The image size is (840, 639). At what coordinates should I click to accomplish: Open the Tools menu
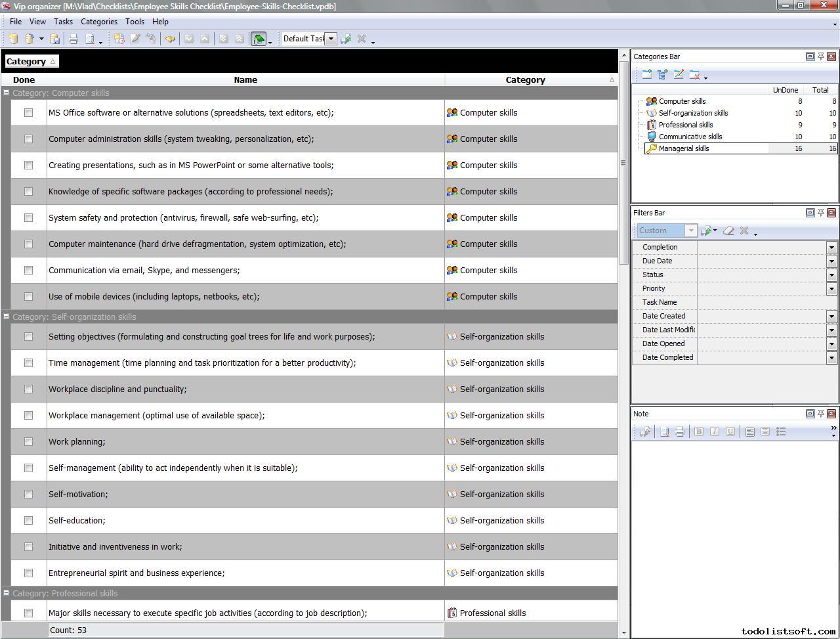pos(135,22)
